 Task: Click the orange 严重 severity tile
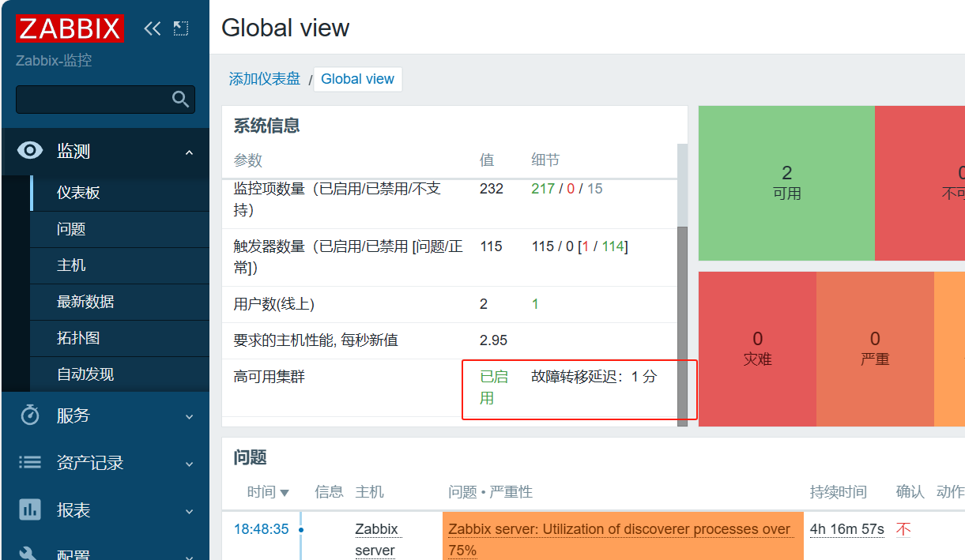pyautogui.click(x=875, y=348)
